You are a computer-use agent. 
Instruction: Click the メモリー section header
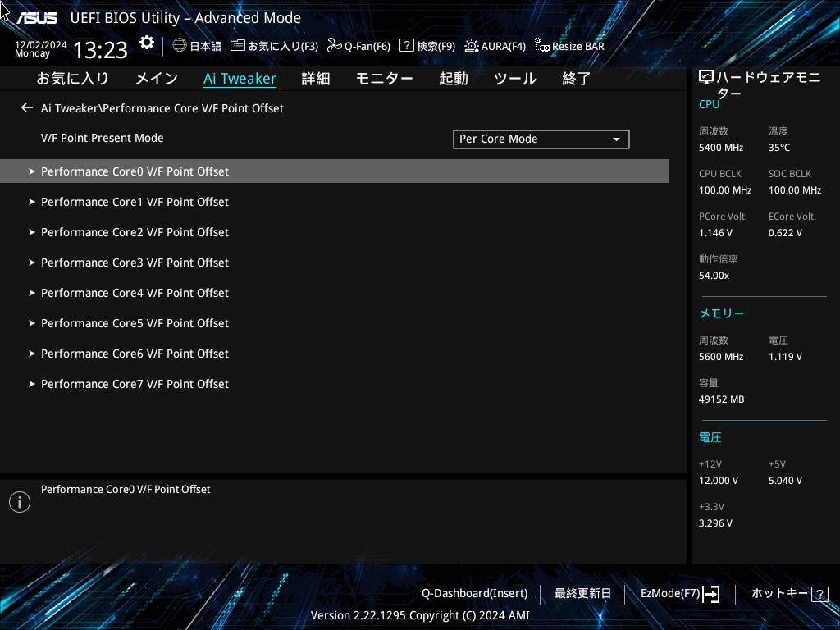721,313
